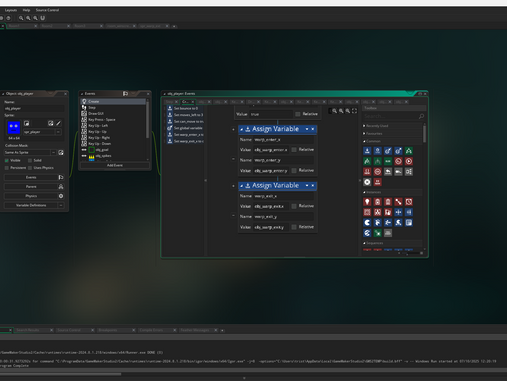
Task: Click the lightbulb Create Instance icon in Toolbox
Action: (x=367, y=202)
